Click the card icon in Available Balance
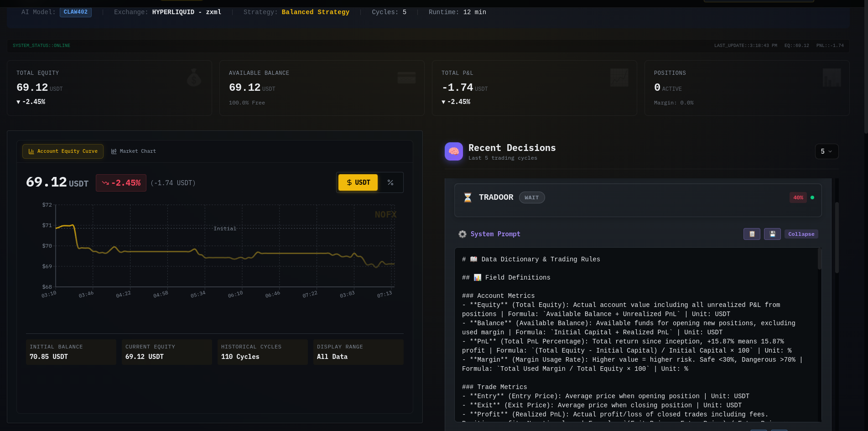The height and width of the screenshot is (431, 868). [406, 78]
